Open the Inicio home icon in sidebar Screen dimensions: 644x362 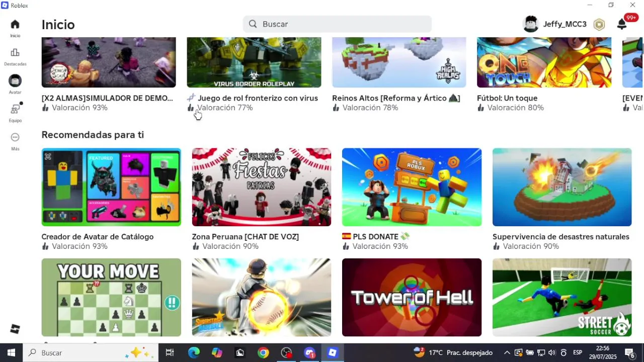point(15,24)
